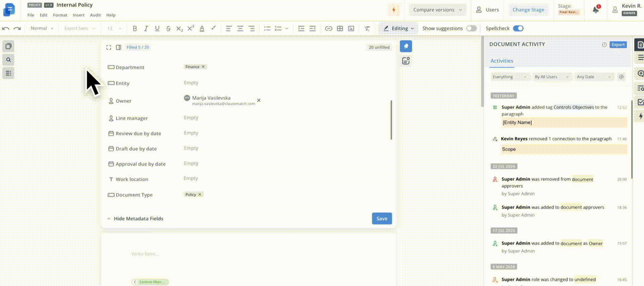Click the search icon in left sidebar
Viewport: 644px width, 286px height.
[x=8, y=60]
